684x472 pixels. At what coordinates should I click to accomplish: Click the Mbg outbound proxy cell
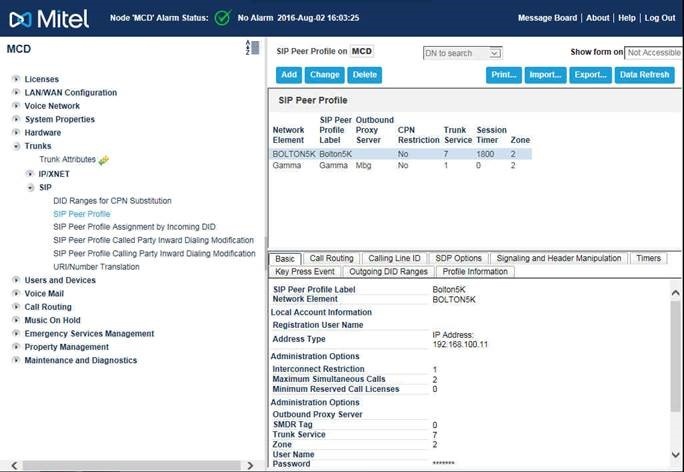tap(363, 165)
